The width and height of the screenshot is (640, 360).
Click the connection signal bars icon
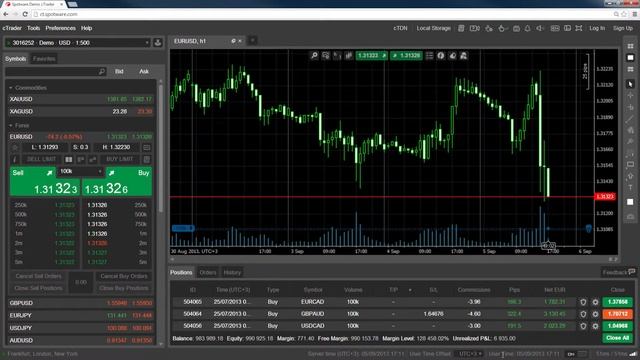(633, 354)
